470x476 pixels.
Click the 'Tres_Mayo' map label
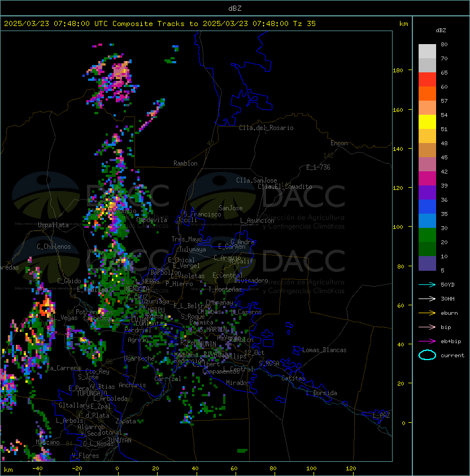[186, 239]
